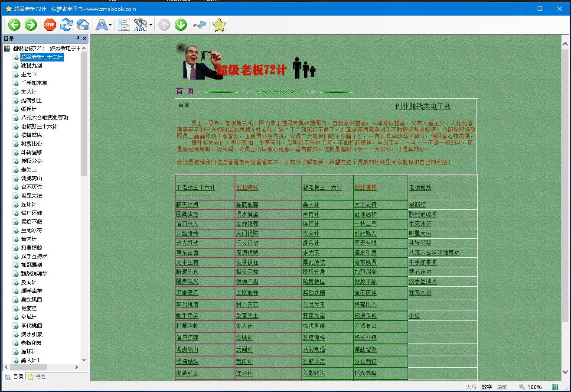Select 美人计1 in the contents tree
Viewport: 571px width, 392px height.
(30, 360)
